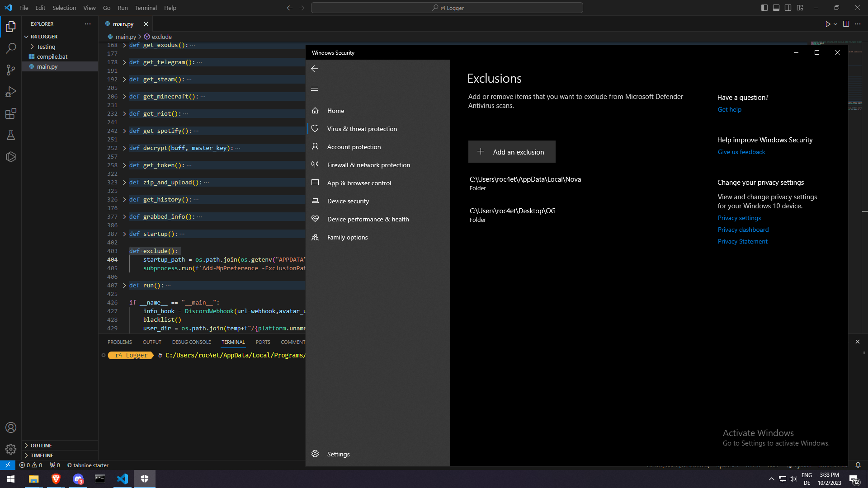
Task: Click the Run Python File play button
Action: [828, 24]
